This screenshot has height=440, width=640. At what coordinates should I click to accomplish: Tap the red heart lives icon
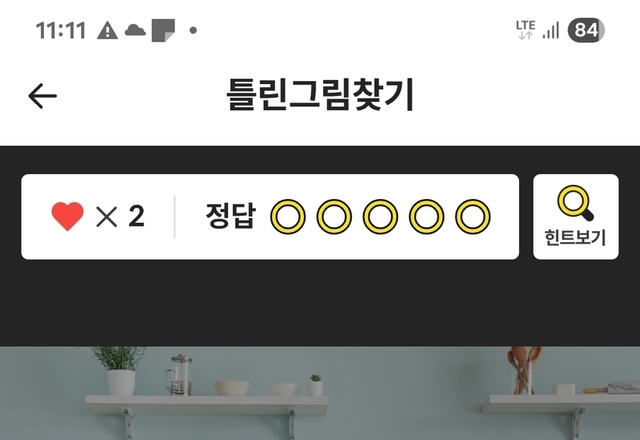(x=67, y=216)
